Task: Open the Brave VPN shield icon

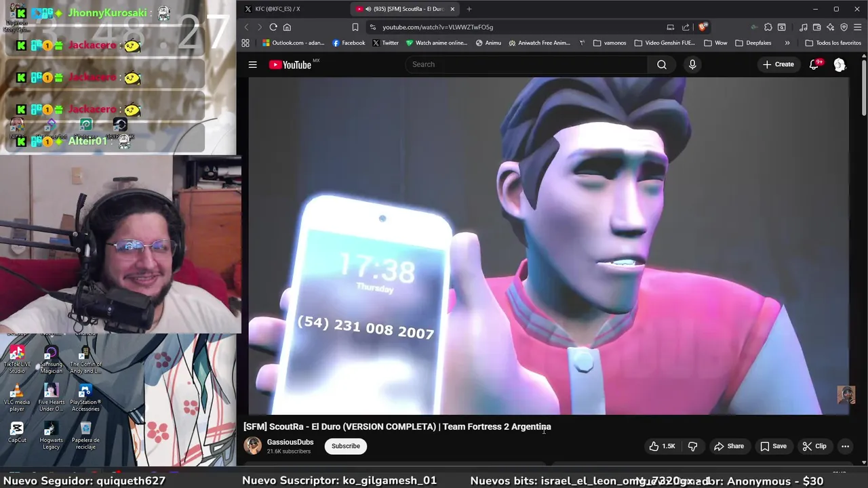Action: click(844, 27)
